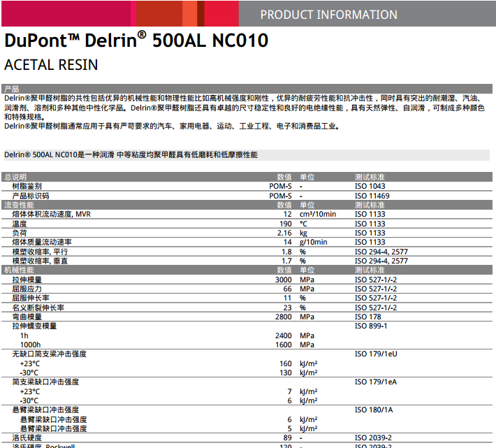Click the value 160
496x448 pixels.
(285, 363)
